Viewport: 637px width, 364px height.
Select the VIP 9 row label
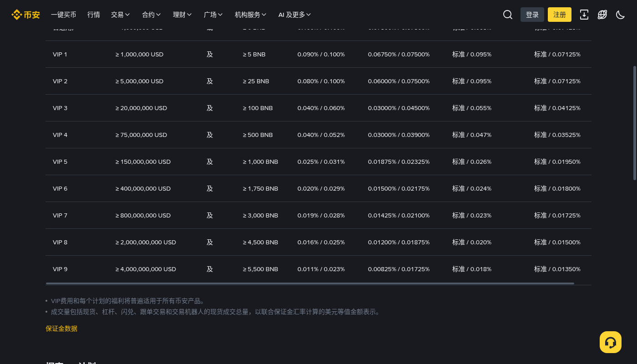point(60,269)
